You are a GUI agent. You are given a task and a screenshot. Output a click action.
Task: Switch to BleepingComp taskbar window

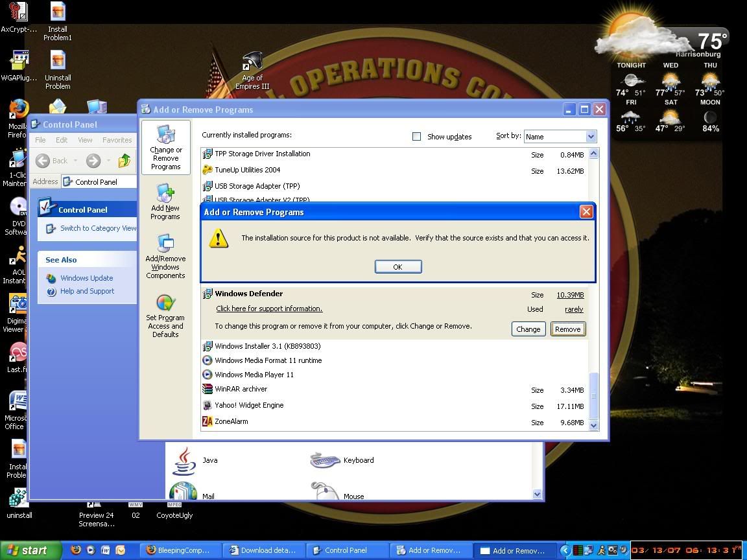coord(181,550)
